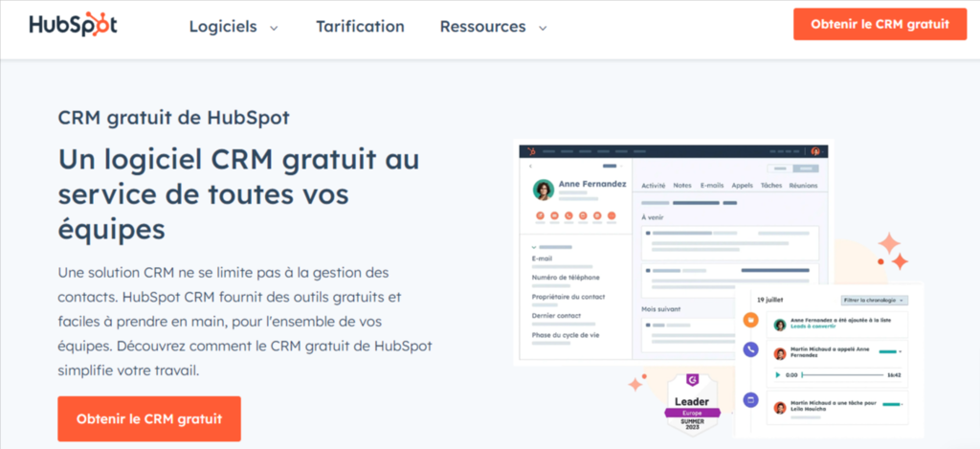This screenshot has width=980, height=449.
Task: Click the orange phone icon under Anne Fernandez
Action: (568, 215)
